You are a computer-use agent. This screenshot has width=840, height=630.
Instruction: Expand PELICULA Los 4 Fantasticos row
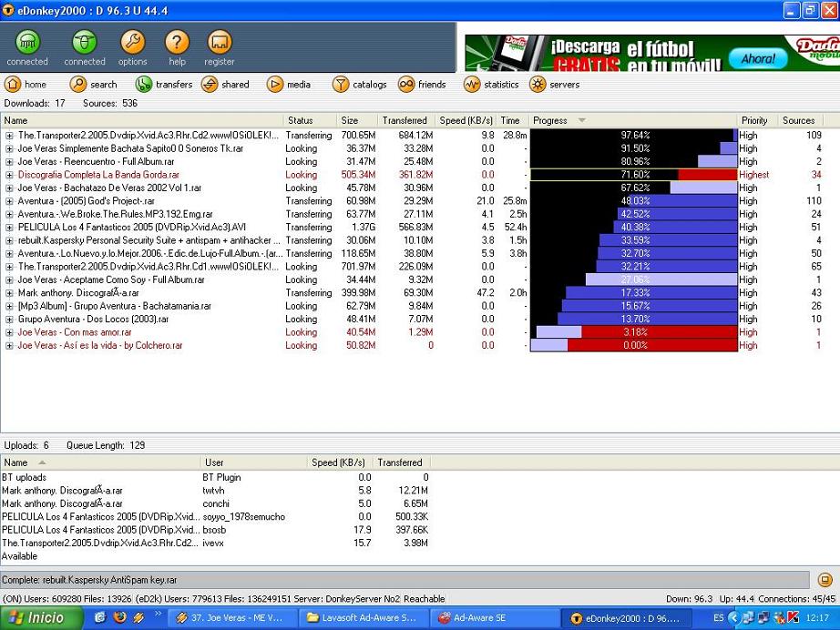point(9,228)
